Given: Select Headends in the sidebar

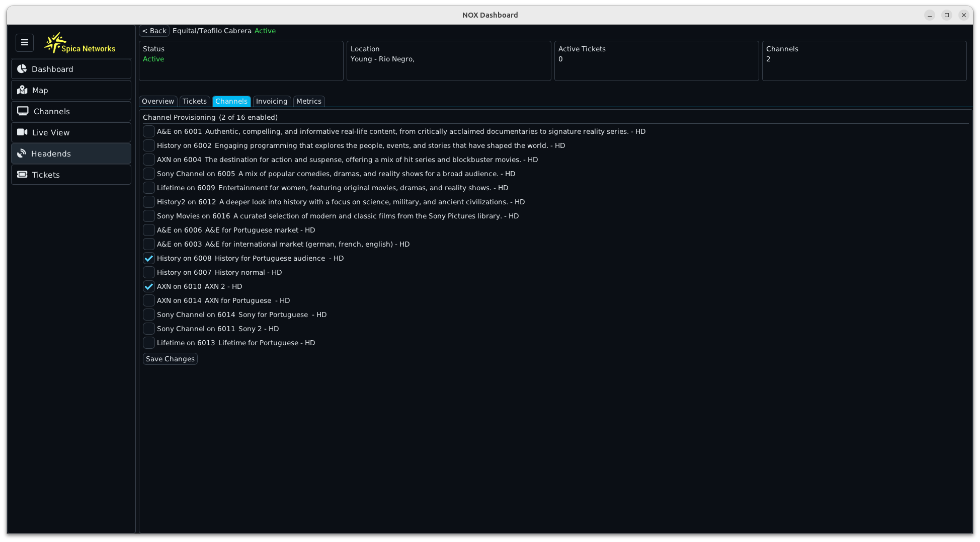Looking at the screenshot, I should point(71,153).
